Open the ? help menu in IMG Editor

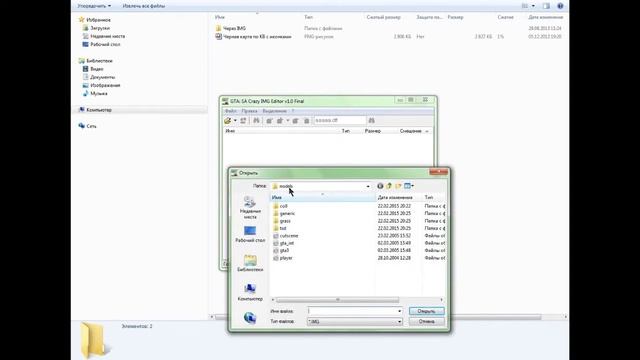[293, 111]
